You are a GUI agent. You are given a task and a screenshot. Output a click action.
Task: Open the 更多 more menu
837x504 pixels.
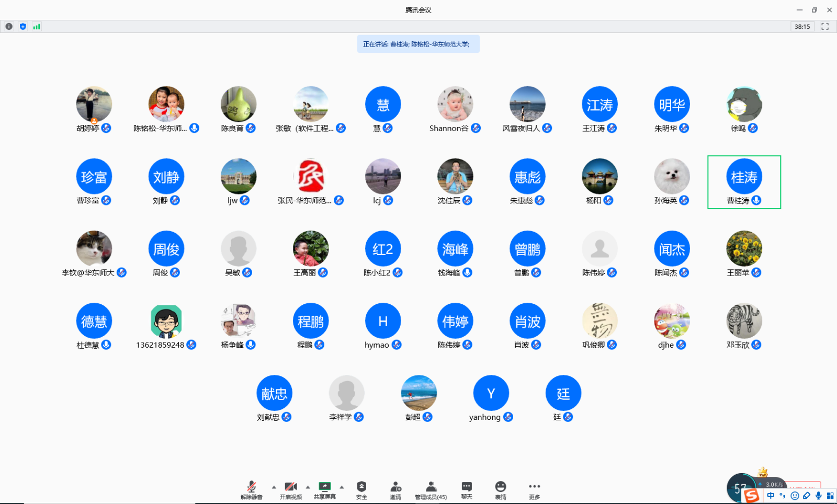coord(534,490)
